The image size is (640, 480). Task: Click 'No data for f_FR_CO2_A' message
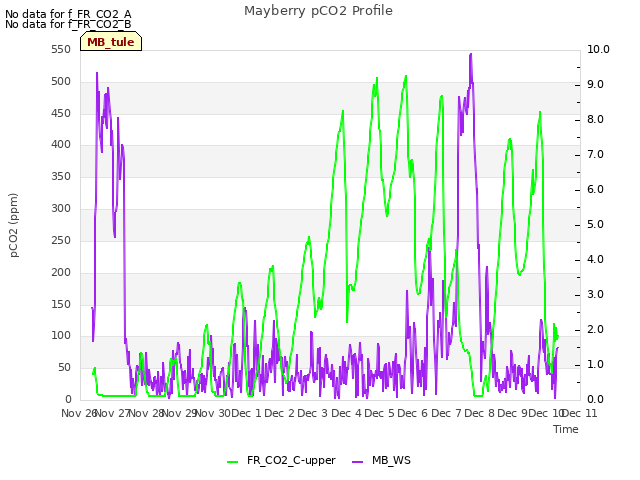pyautogui.click(x=68, y=14)
